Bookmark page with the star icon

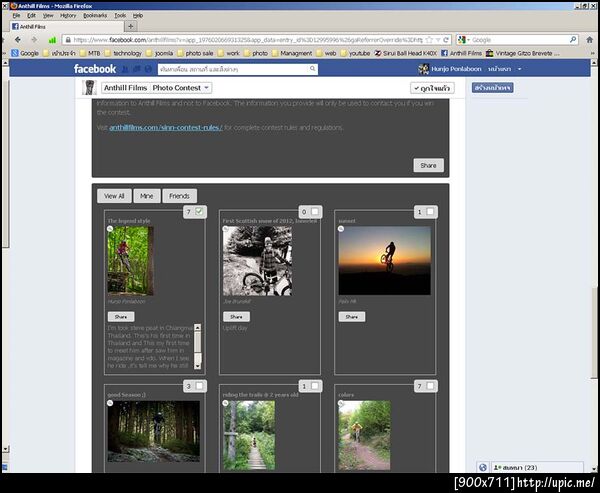(x=429, y=40)
